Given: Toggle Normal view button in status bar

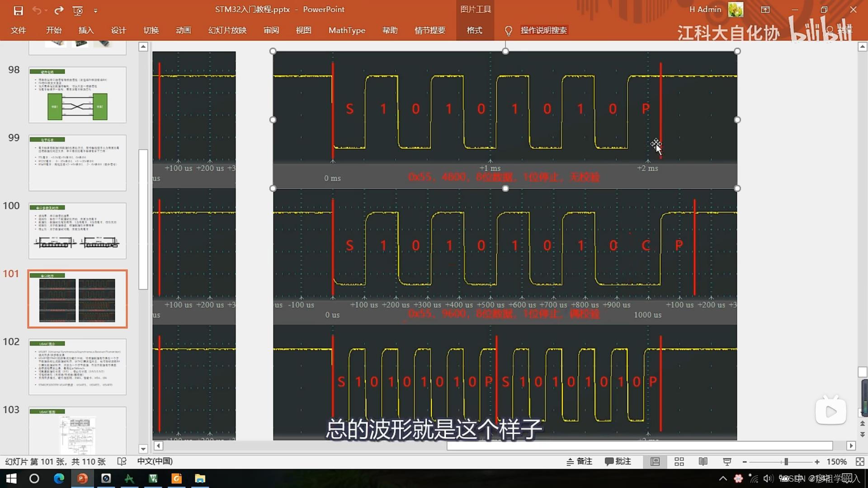Looking at the screenshot, I should [655, 461].
